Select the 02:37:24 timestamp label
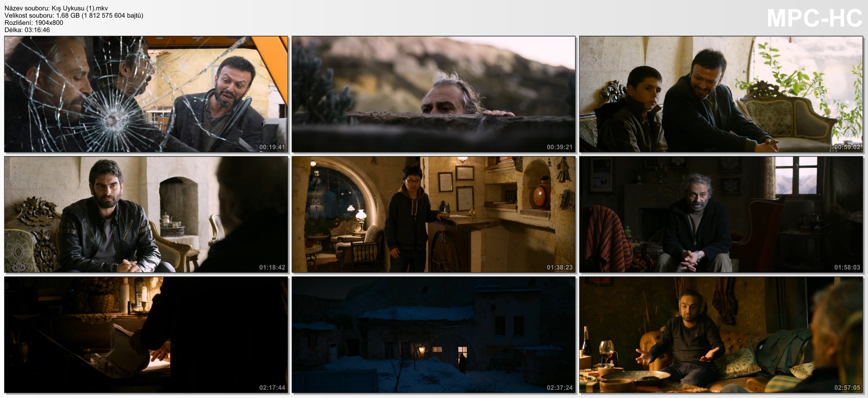The width and height of the screenshot is (868, 398). (x=559, y=388)
